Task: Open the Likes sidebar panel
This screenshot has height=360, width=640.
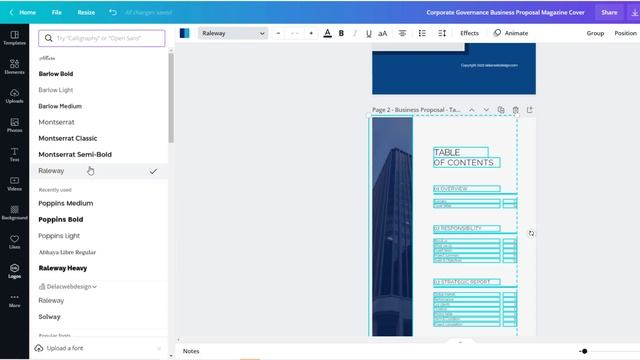Action: click(x=14, y=242)
